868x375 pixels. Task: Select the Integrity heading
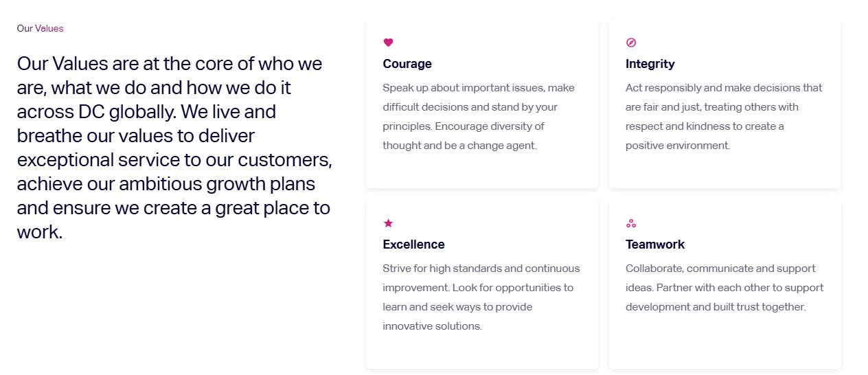click(650, 64)
